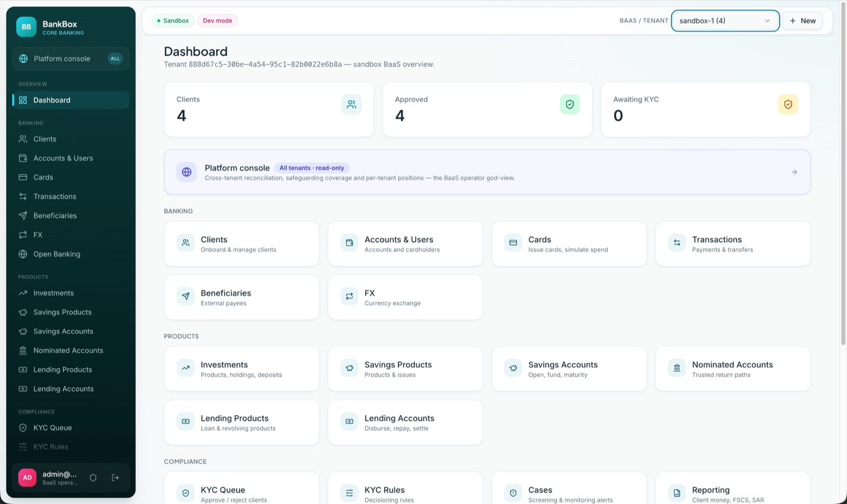Open KYC Rules in the sidebar
The height and width of the screenshot is (504, 847).
[70, 447]
